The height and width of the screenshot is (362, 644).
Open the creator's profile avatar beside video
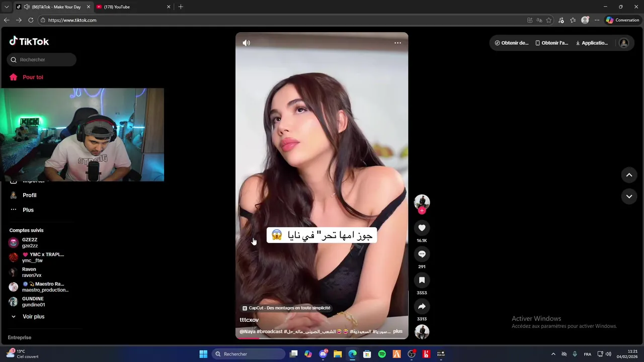click(x=422, y=202)
